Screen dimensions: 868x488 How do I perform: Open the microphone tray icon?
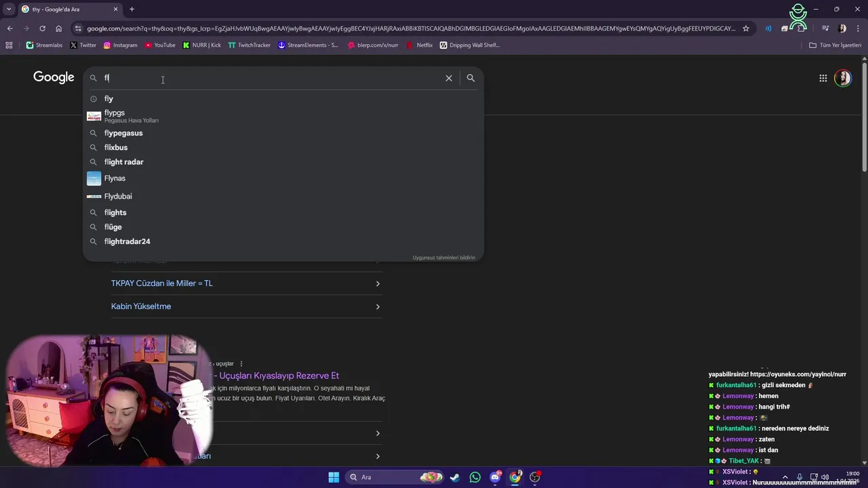tap(800, 477)
